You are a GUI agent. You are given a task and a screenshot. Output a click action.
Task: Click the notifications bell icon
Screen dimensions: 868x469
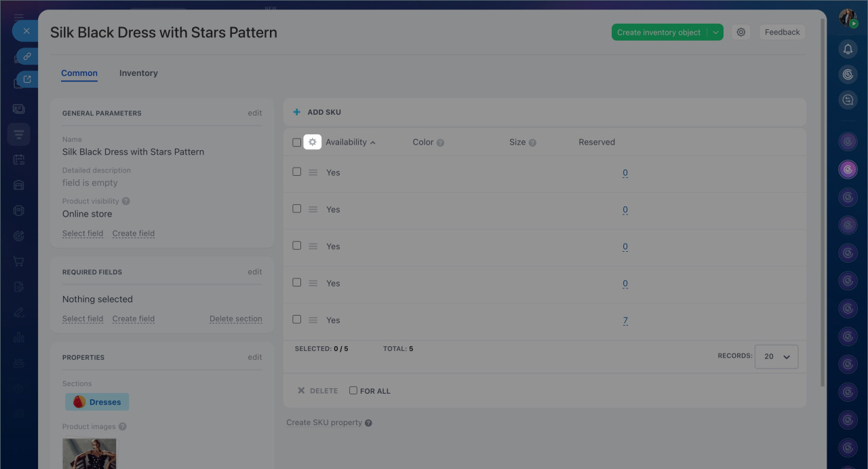tap(848, 49)
